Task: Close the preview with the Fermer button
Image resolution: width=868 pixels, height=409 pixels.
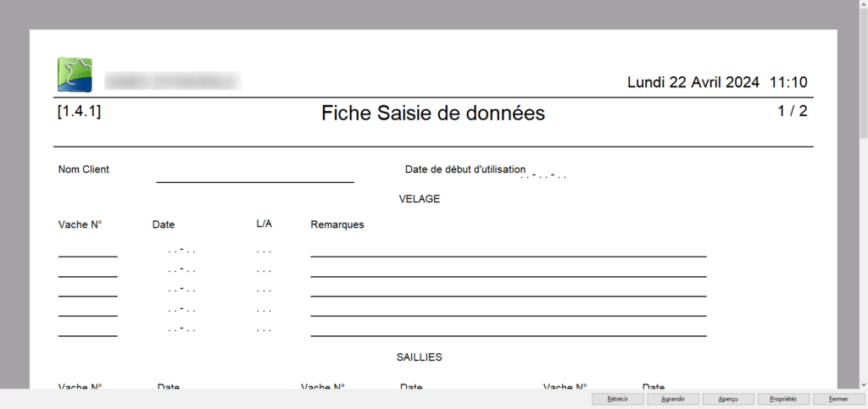Action: [x=838, y=399]
